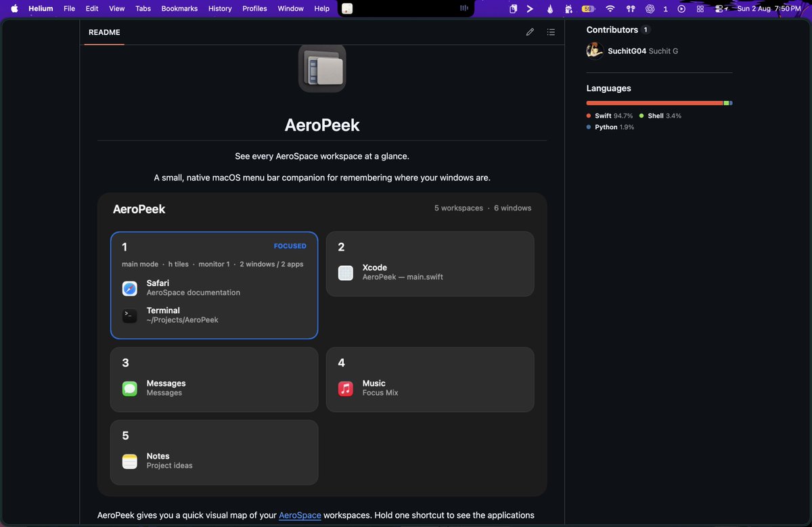Click the Music icon in workspace 4
This screenshot has width=812, height=527.
346,388
